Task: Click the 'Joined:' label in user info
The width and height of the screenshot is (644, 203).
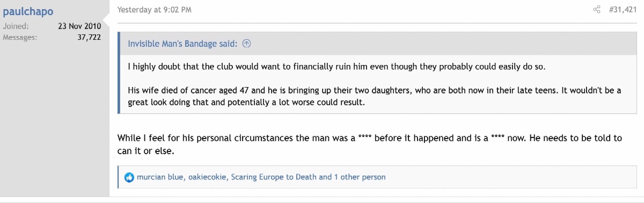Action: click(16, 26)
